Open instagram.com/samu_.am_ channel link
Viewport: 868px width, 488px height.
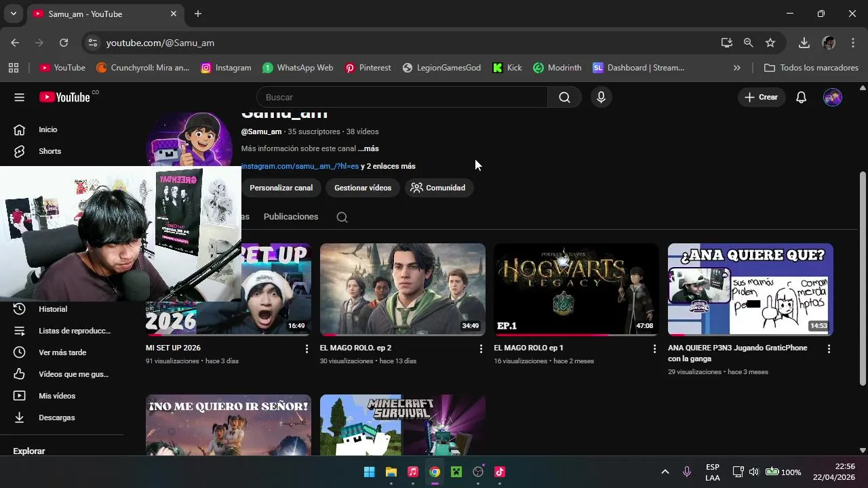[x=300, y=166]
